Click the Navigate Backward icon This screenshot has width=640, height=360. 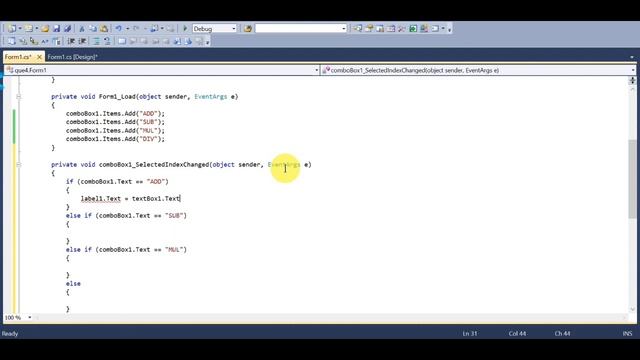tap(154, 29)
